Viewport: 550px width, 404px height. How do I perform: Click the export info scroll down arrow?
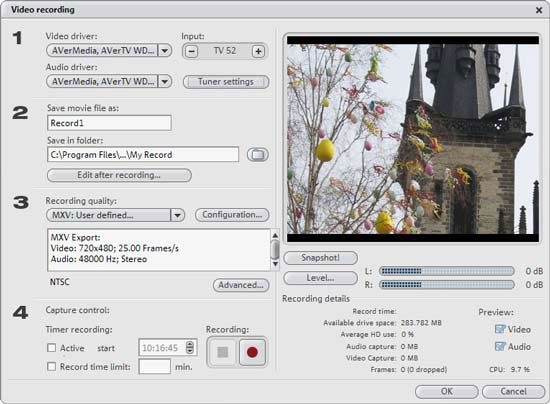(275, 264)
